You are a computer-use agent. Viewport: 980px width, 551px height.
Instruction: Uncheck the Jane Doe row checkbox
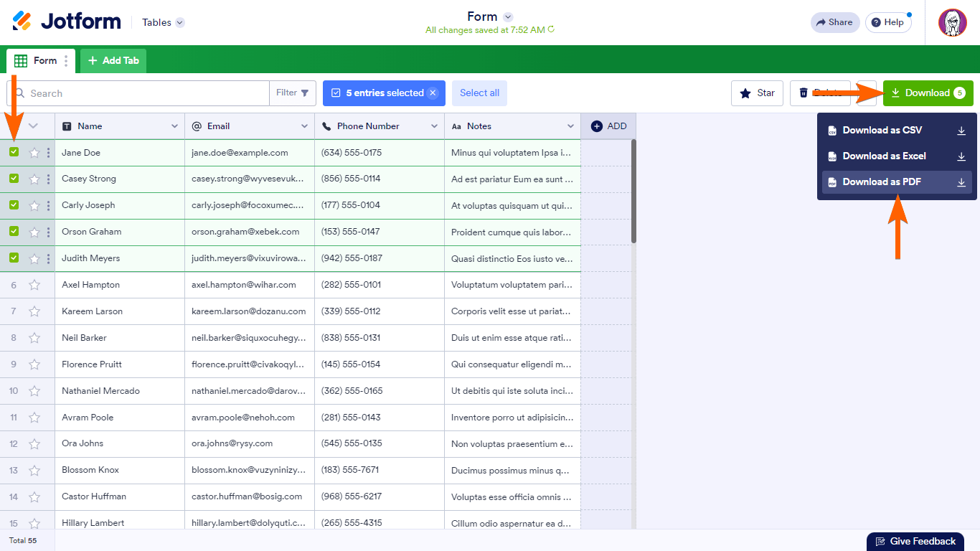pyautogui.click(x=14, y=152)
